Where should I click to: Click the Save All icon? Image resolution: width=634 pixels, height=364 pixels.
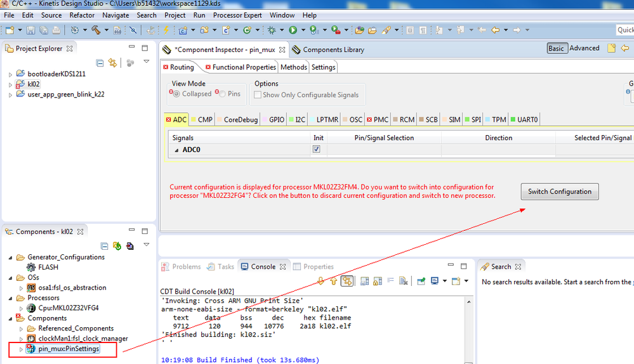(x=44, y=30)
